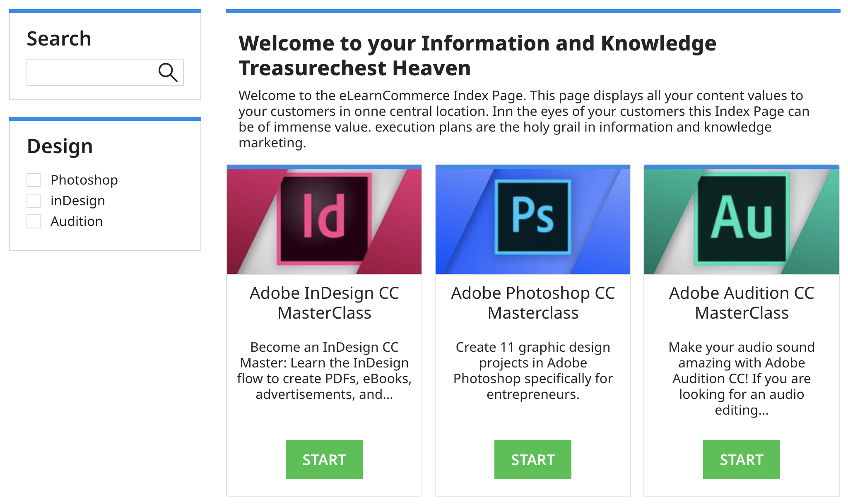Open the Adobe Photoshop CC Masterclass title
This screenshot has height=504, width=848.
533,303
